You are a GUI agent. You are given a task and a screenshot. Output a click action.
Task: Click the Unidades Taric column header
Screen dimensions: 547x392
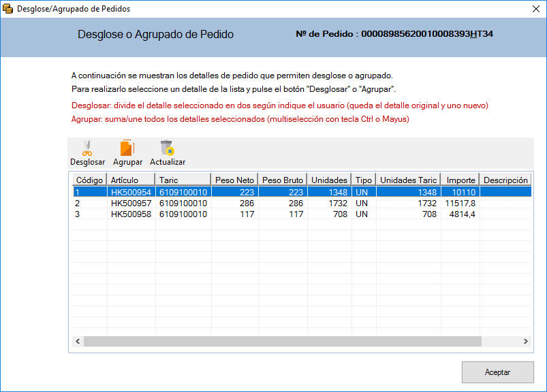408,180
